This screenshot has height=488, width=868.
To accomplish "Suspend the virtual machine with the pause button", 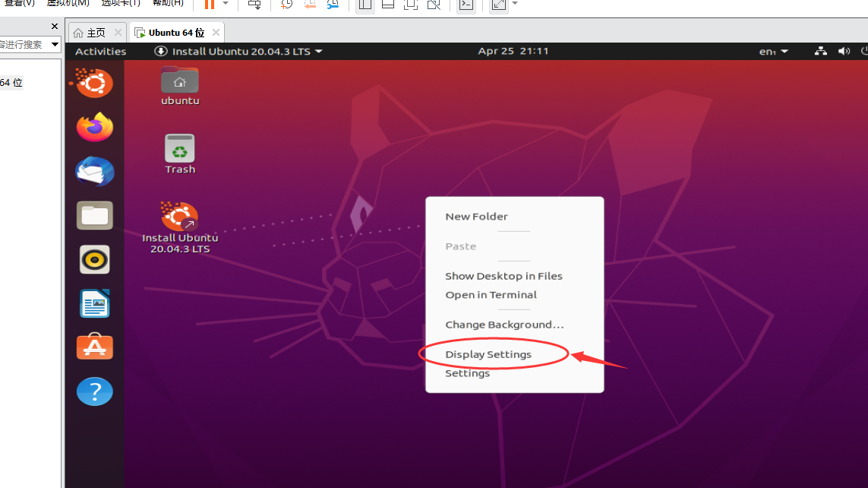I will pyautogui.click(x=210, y=5).
